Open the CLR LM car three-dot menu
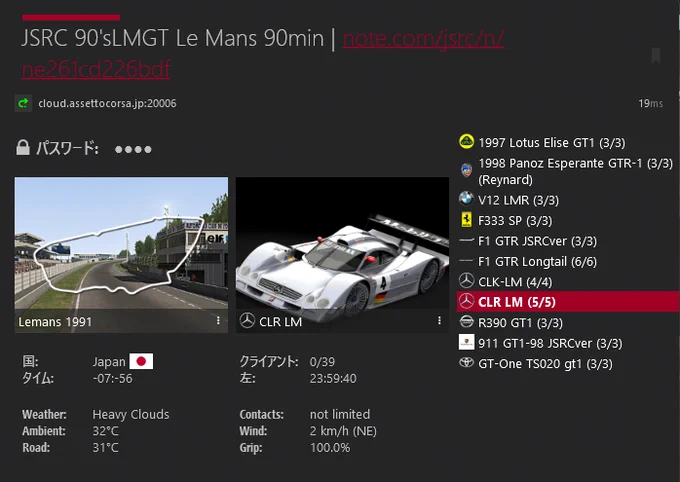Image resolution: width=680 pixels, height=482 pixels. 439,321
